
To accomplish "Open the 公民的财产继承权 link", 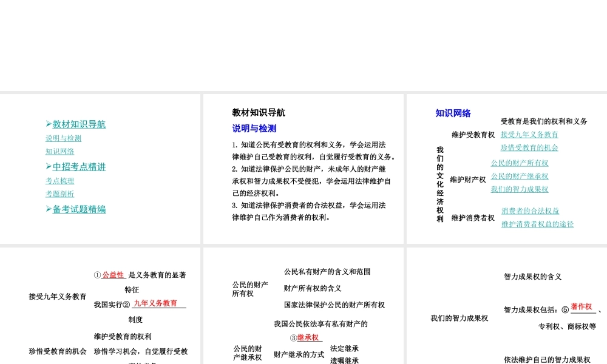I will [520, 176].
